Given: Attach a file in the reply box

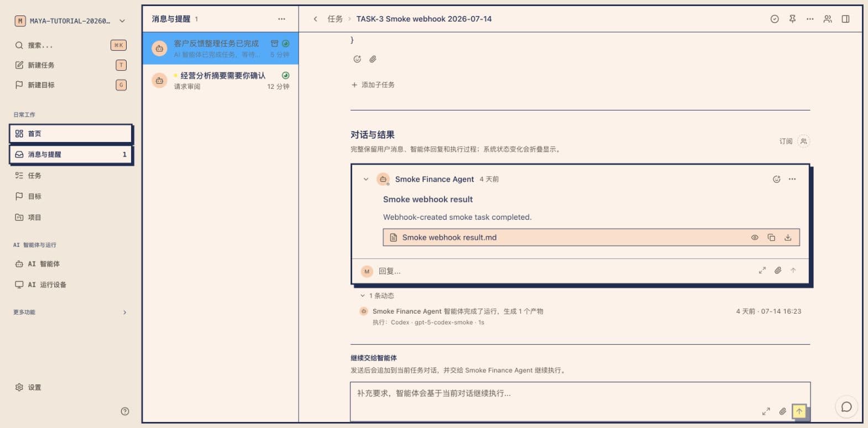Looking at the screenshot, I should click(x=778, y=271).
